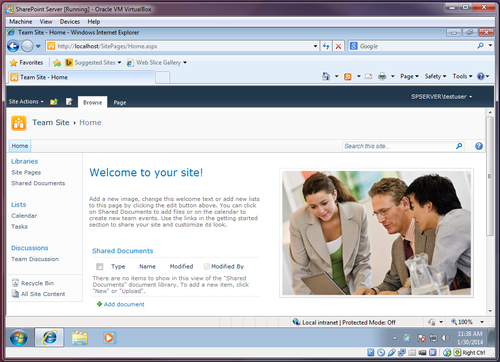Open the Page command dropdown
The height and width of the screenshot is (362, 500).
click(409, 76)
